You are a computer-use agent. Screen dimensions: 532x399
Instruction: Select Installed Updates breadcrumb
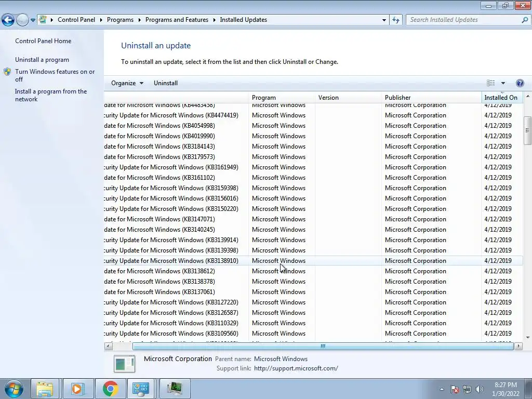click(243, 20)
